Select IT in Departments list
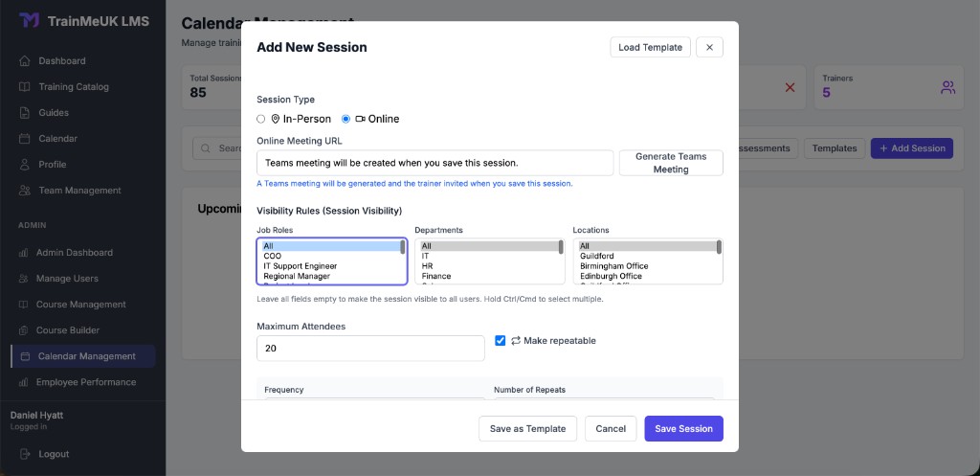The width and height of the screenshot is (980, 476). (489, 256)
